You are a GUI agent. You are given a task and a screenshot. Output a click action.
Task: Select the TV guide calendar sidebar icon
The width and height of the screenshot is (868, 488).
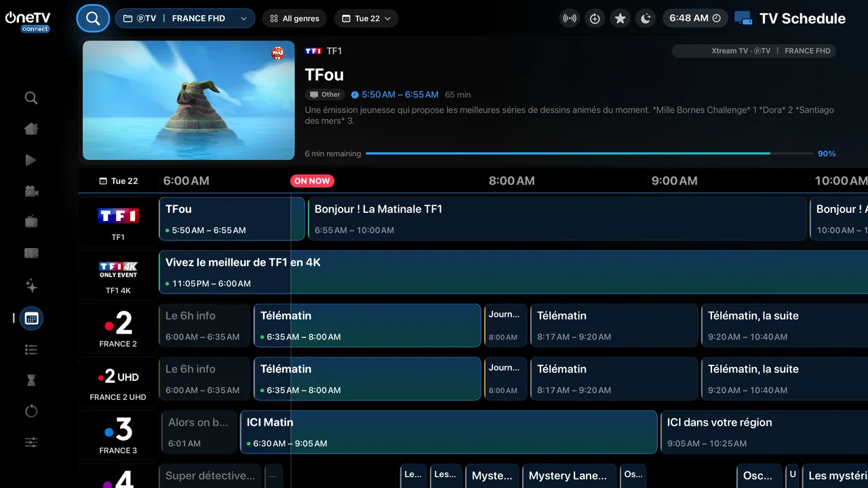coord(31,318)
